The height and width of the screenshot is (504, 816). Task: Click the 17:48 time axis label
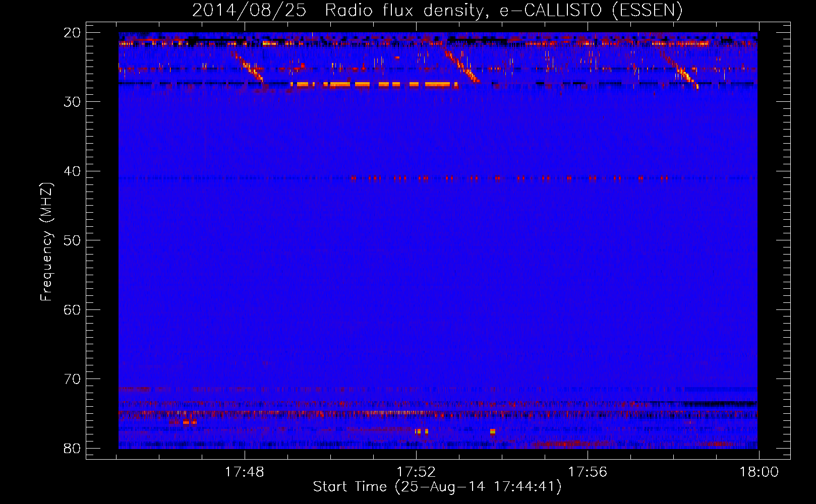click(244, 472)
